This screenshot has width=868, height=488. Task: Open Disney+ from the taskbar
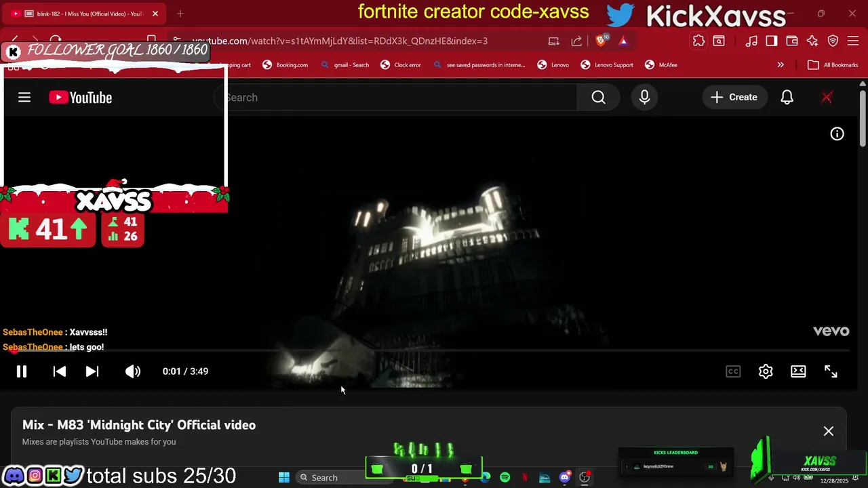click(545, 478)
